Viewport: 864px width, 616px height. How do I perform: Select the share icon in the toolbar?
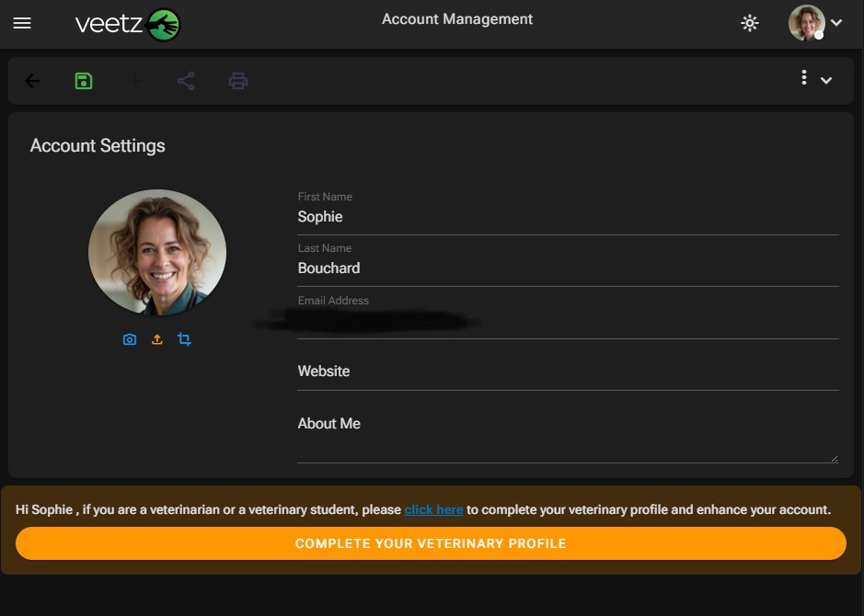point(186,81)
